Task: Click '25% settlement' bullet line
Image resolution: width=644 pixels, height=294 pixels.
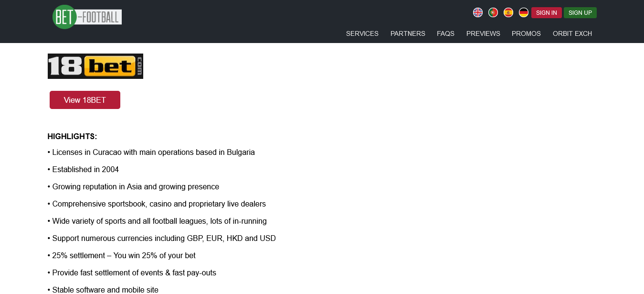Action: [122, 256]
